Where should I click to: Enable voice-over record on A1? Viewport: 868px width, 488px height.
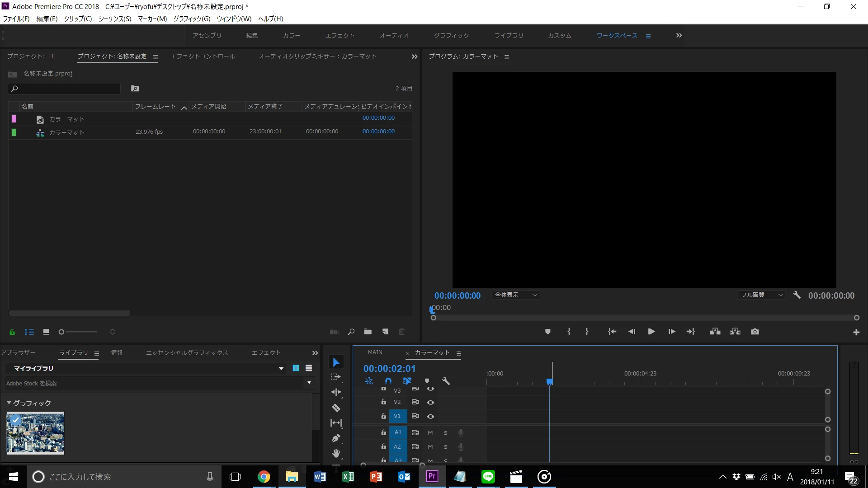click(x=461, y=432)
